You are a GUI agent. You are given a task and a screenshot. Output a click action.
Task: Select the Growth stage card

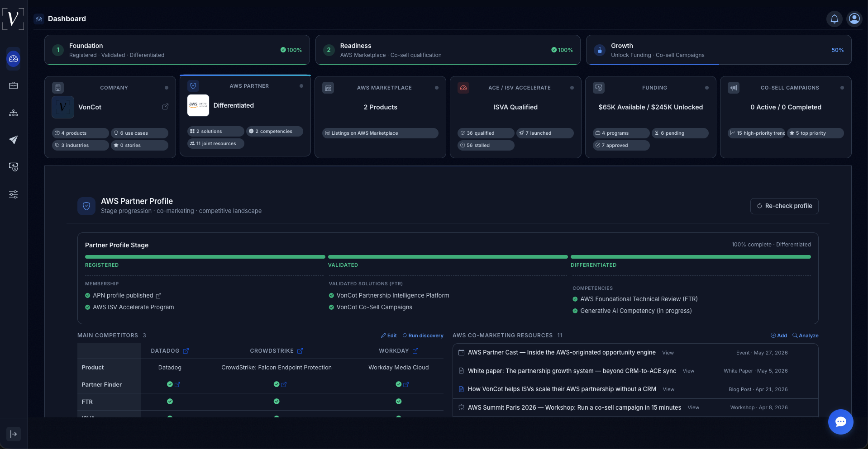click(x=719, y=50)
